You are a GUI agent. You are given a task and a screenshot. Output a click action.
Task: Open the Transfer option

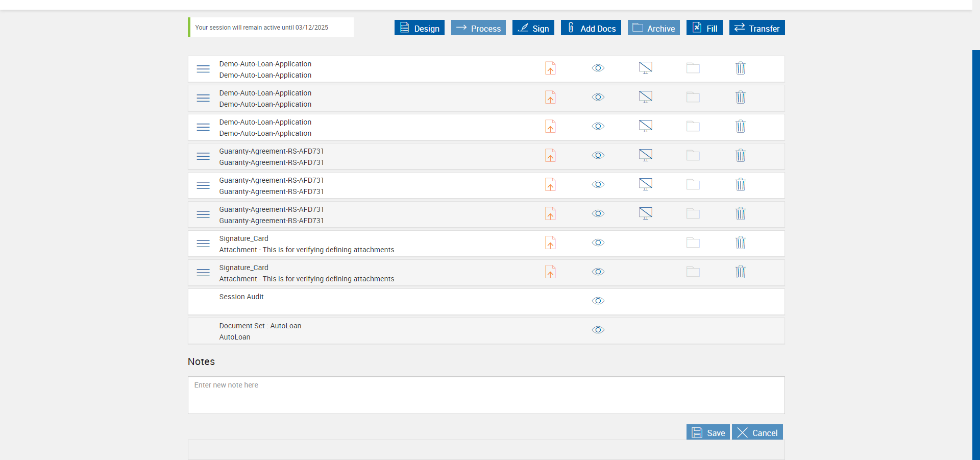(756, 28)
